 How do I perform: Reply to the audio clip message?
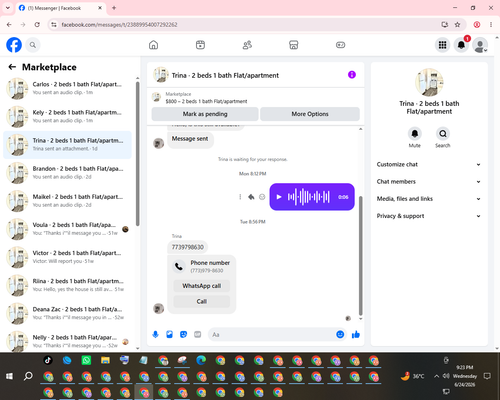[251, 197]
